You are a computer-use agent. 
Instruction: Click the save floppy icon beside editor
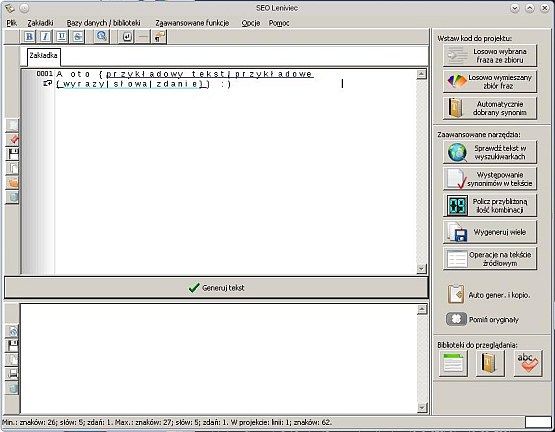click(x=13, y=154)
